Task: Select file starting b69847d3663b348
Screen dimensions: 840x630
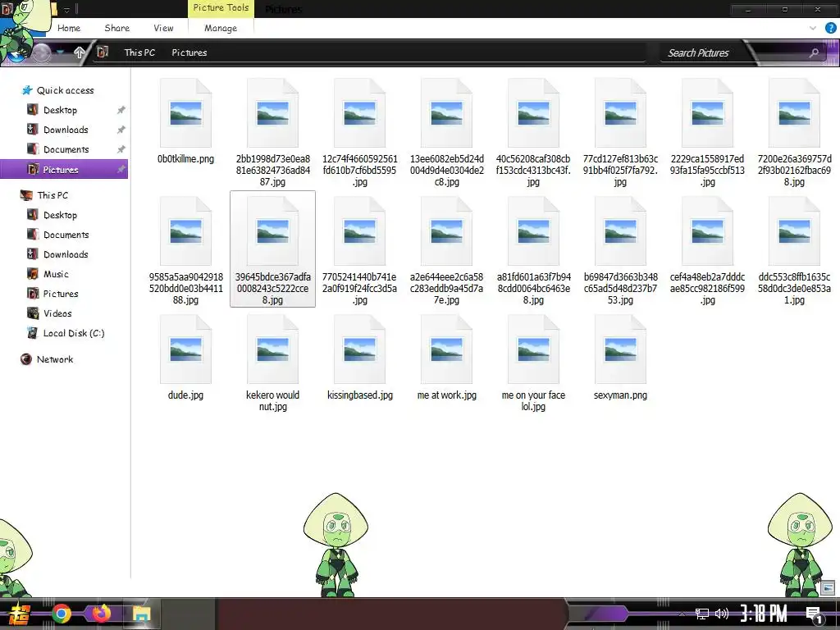Action: pyautogui.click(x=620, y=249)
